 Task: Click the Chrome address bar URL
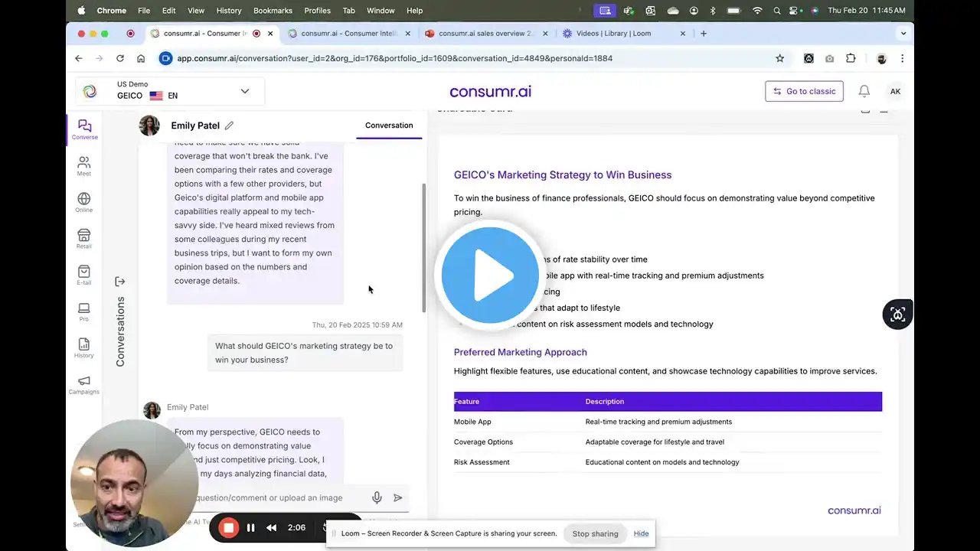pyautogui.click(x=394, y=58)
